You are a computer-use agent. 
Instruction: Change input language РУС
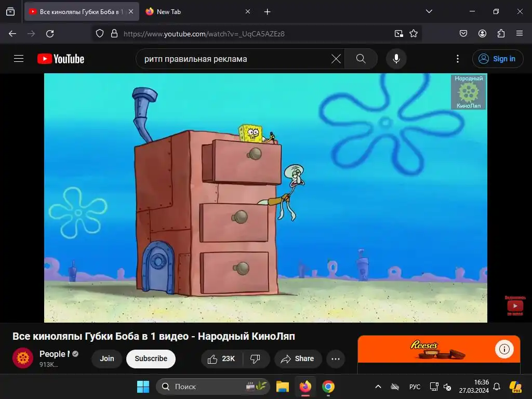pos(415,387)
